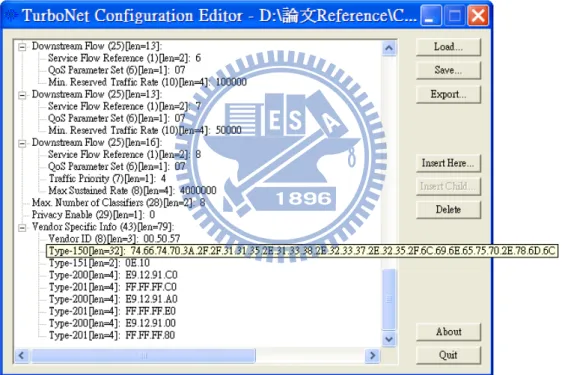Click the vertical scrollbar thumb
The width and height of the screenshot is (562, 375).
tap(389, 299)
